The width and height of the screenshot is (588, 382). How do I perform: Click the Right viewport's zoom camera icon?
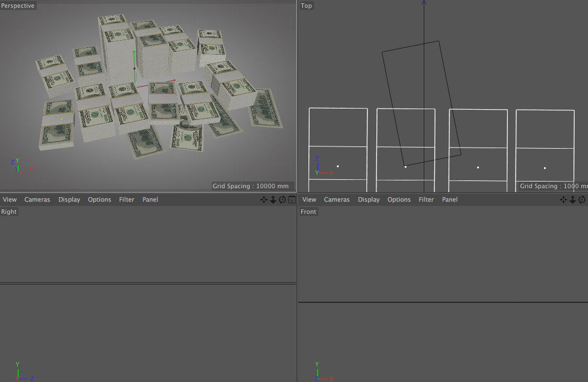coord(273,200)
